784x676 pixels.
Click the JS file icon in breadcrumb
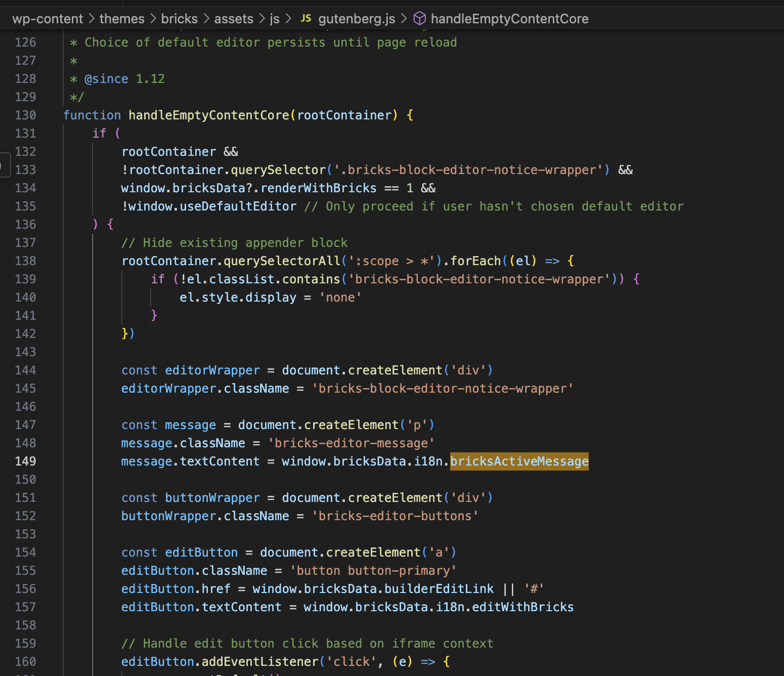[306, 19]
